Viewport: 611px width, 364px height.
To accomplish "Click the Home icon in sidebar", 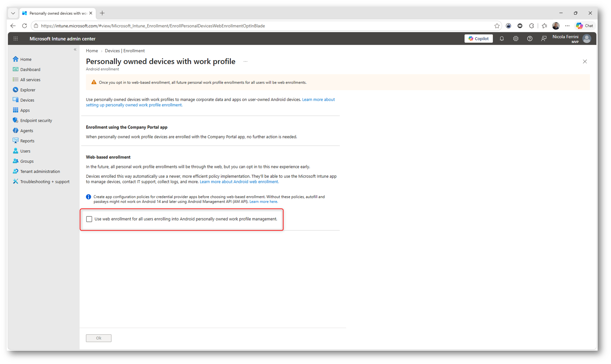I will coord(15,59).
